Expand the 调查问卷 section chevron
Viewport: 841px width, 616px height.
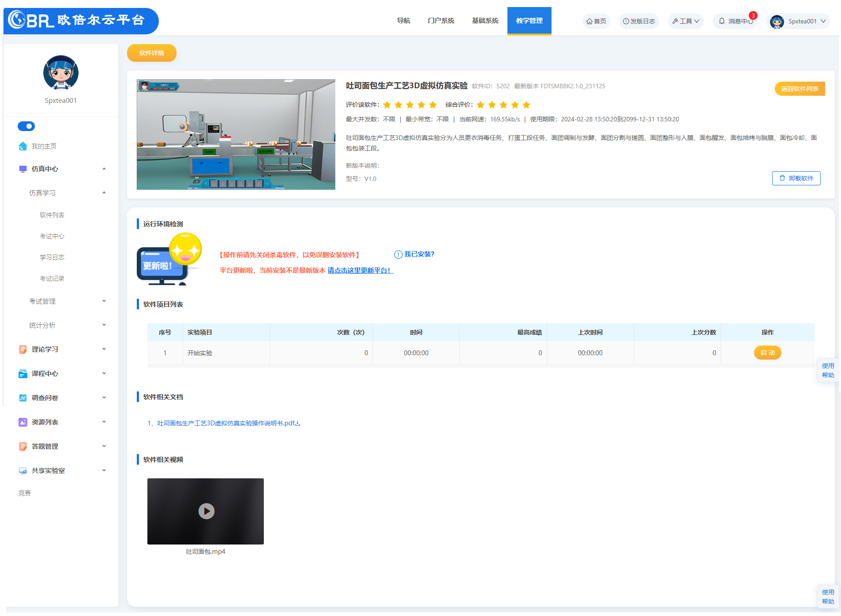pos(104,398)
